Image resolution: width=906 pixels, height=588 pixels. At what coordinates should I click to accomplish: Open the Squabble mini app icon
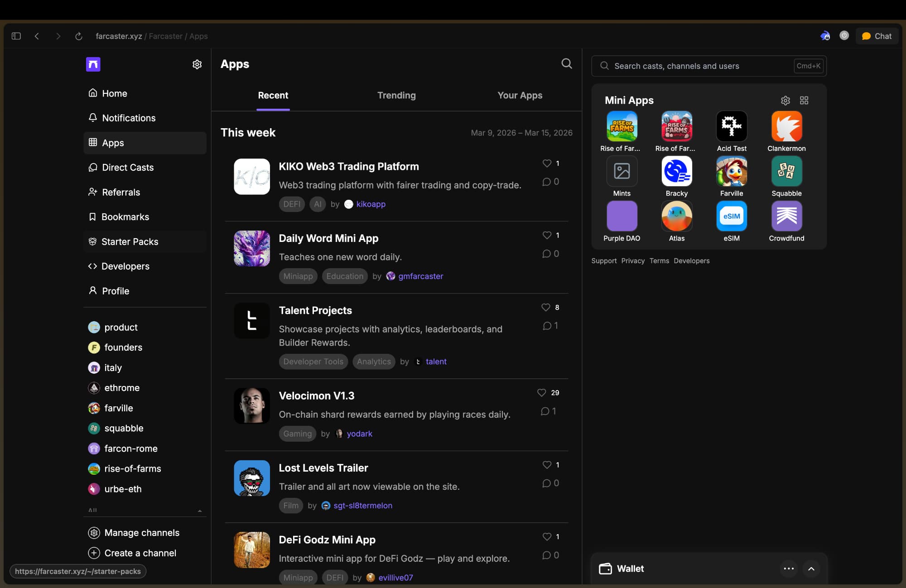(786, 172)
